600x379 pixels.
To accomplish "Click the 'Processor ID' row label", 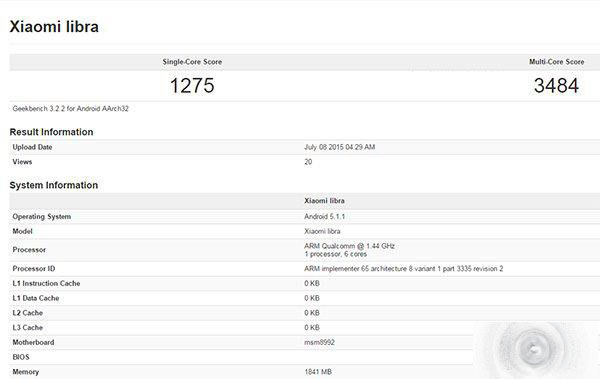I will 34,269.
